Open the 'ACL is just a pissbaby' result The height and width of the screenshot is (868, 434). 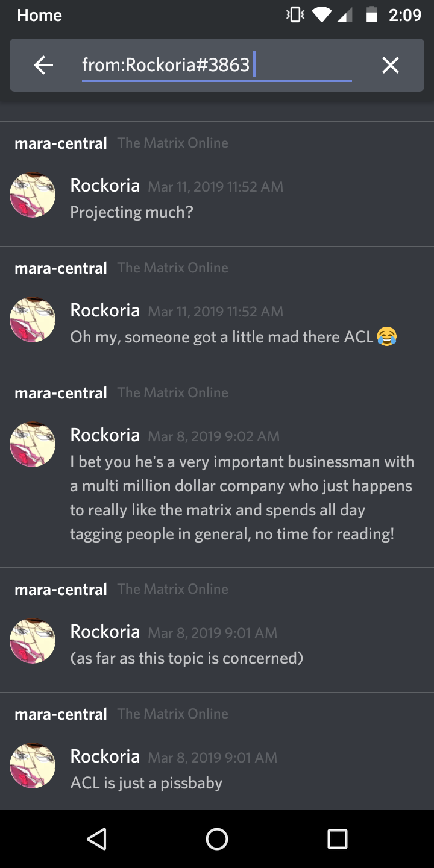coord(217,752)
